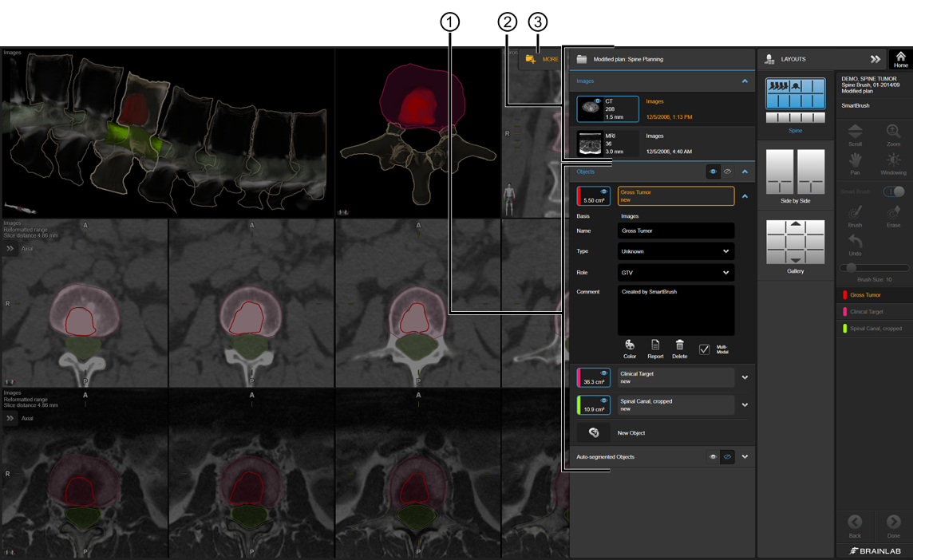Screen dimensions: 933x560
Task: Select the Erase tool
Action: (x=893, y=216)
